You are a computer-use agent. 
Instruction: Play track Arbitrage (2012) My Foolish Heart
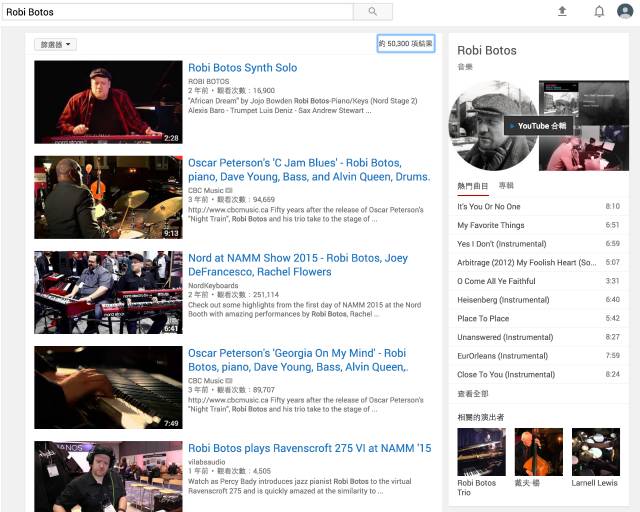[538, 263]
